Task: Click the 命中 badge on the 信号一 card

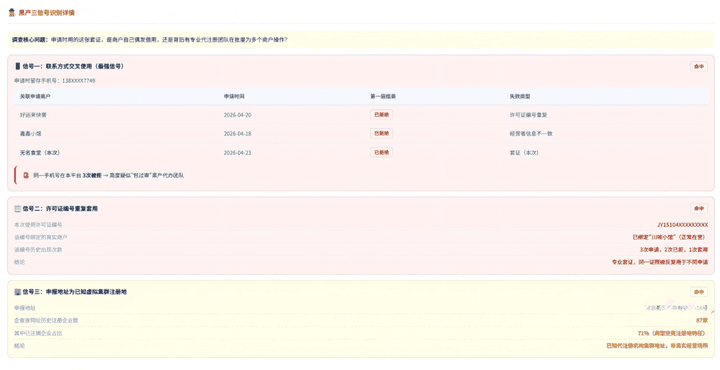Action: click(699, 67)
